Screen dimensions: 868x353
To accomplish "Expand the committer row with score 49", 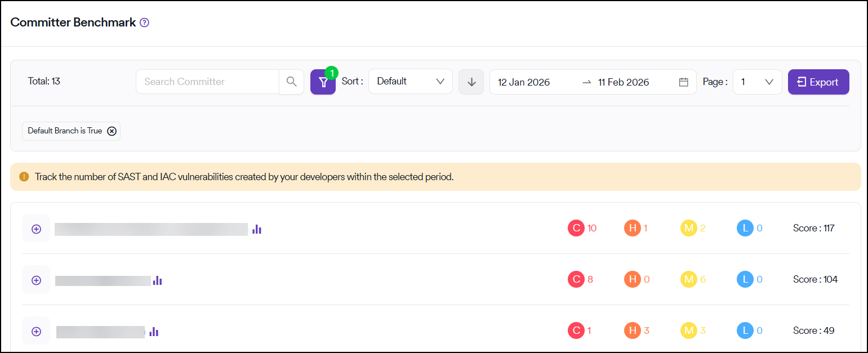I will click(x=36, y=332).
